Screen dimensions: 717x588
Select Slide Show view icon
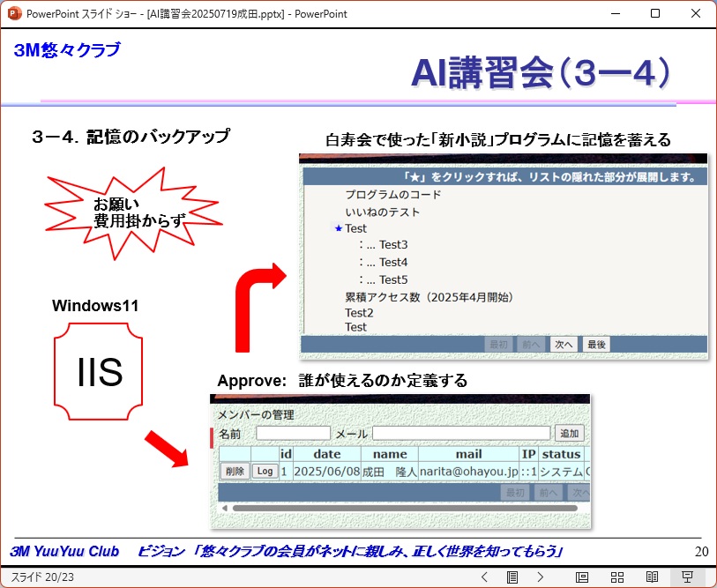(x=687, y=577)
